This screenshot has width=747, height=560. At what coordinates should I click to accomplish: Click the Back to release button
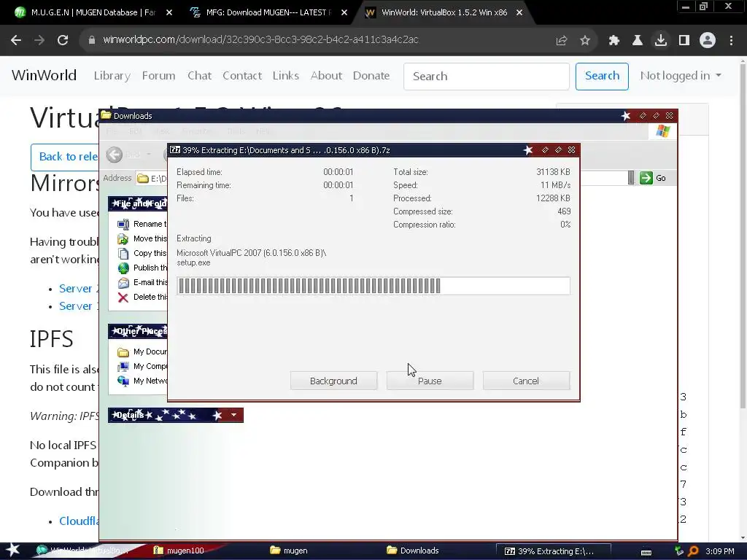pyautogui.click(x=65, y=157)
